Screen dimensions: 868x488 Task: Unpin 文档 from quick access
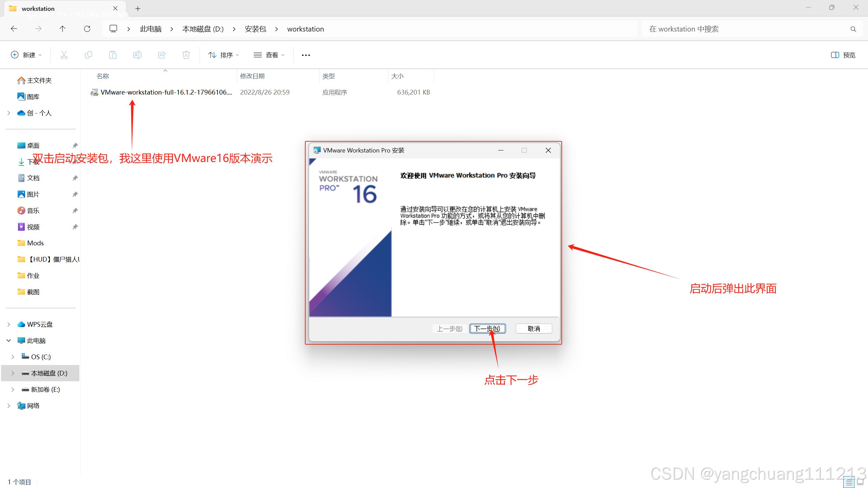pos(75,178)
